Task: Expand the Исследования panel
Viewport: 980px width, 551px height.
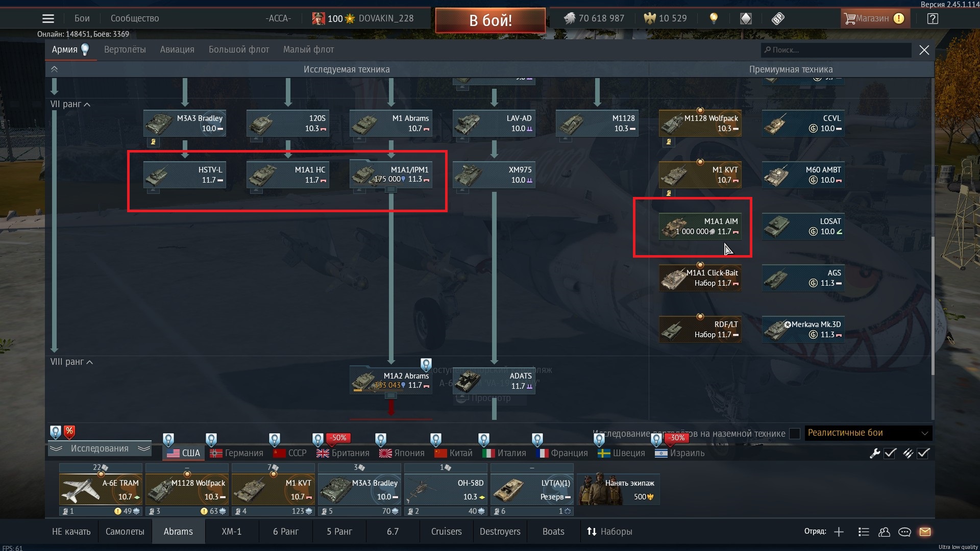Action: [100, 448]
